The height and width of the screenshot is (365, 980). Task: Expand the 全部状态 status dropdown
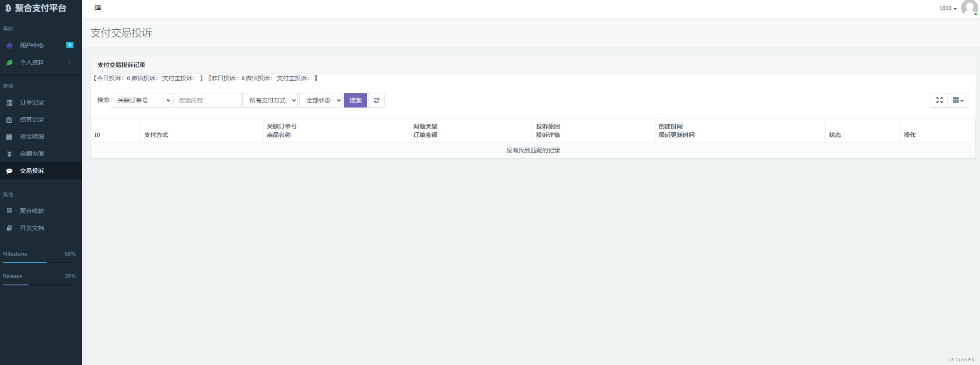(320, 100)
